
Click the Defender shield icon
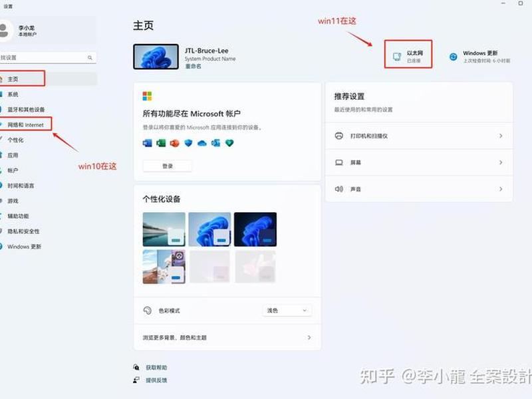[188, 143]
